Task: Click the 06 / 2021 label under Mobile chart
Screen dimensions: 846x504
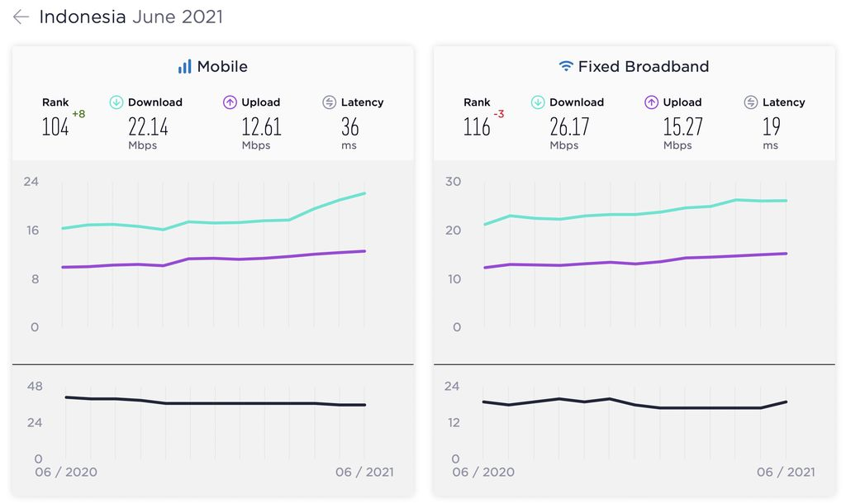Action: (x=364, y=473)
